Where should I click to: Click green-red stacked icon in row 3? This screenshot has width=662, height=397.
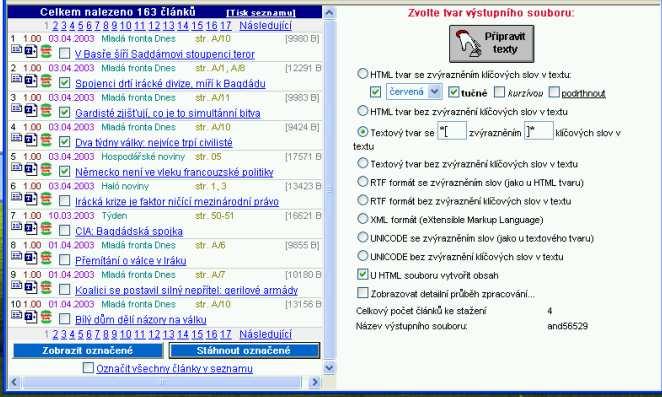46,111
